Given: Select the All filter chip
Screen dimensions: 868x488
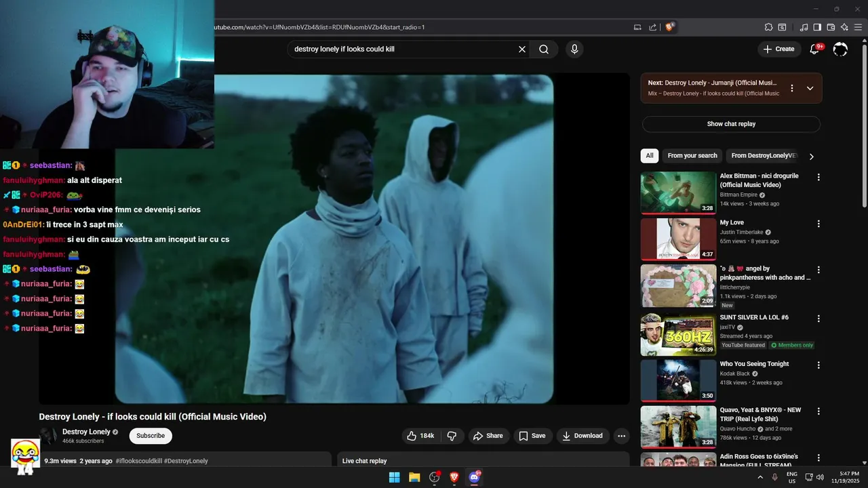Looking at the screenshot, I should [650, 156].
